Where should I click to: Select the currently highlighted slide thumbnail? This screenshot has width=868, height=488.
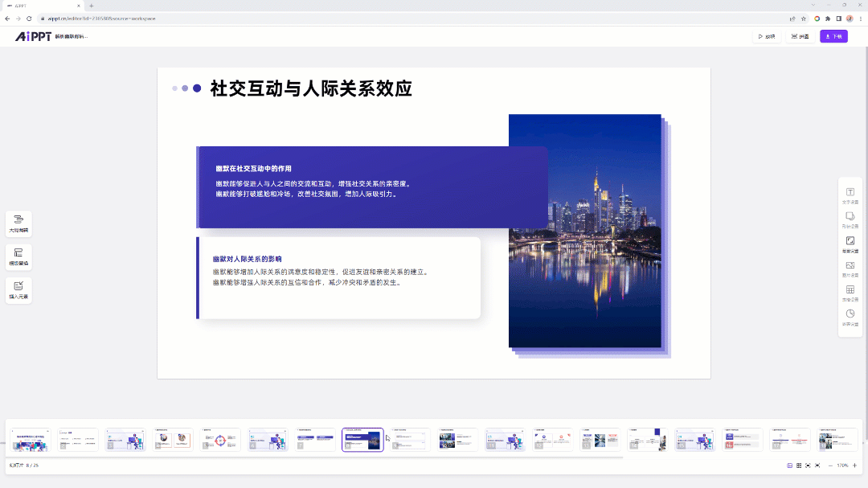click(362, 439)
